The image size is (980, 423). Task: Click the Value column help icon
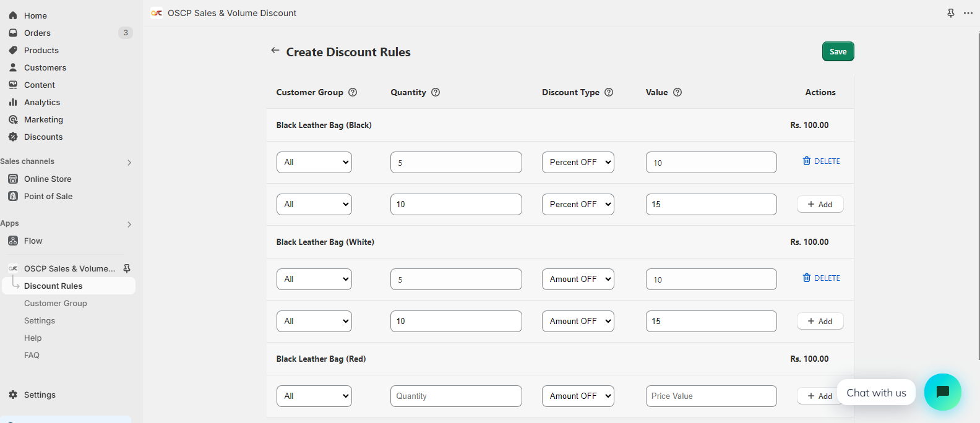click(677, 92)
